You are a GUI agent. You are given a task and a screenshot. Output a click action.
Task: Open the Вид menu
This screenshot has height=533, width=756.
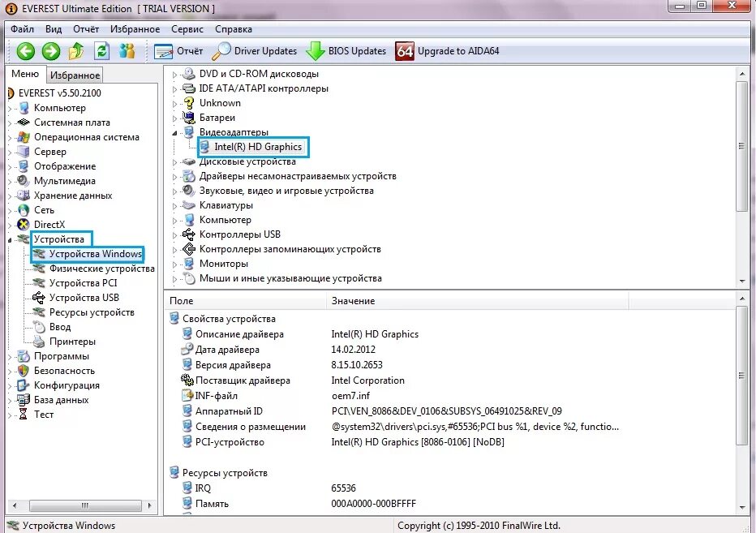point(54,29)
